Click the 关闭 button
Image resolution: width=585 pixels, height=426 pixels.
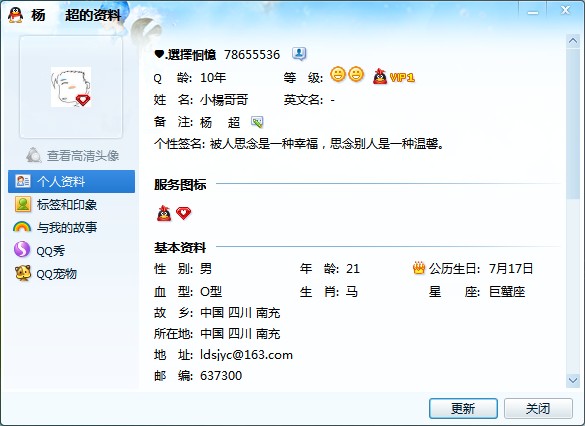click(x=538, y=408)
